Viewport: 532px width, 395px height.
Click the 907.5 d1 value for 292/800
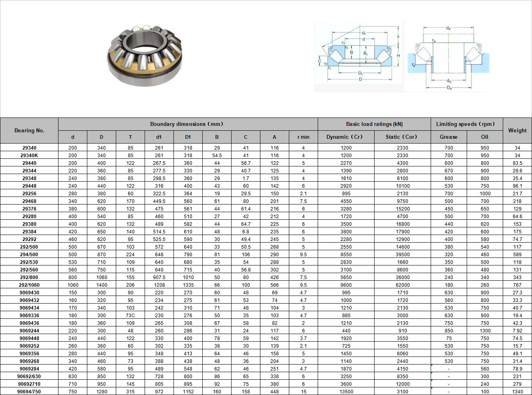pyautogui.click(x=159, y=278)
